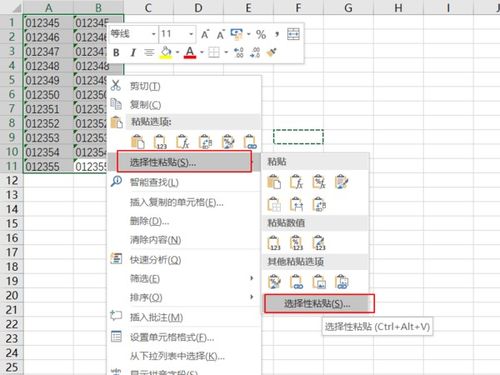Open the 等线 font name dropdown
Viewport: 500px width, 375px height.
(x=153, y=34)
